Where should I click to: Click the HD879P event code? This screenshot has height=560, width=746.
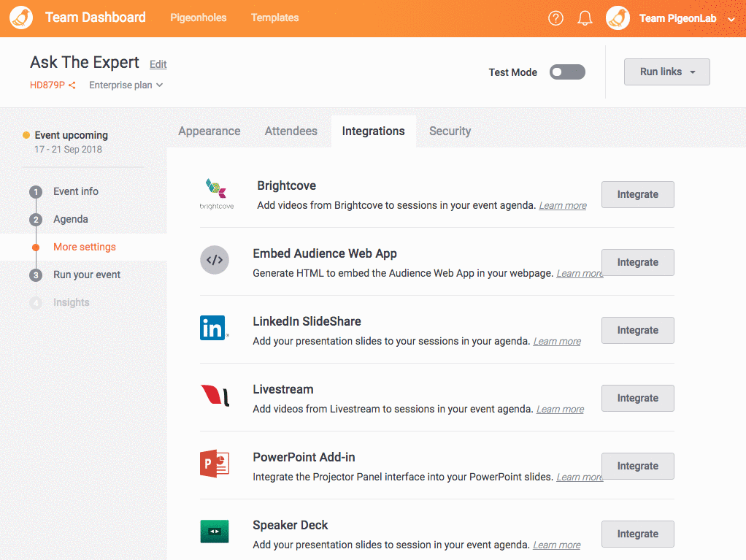click(47, 85)
